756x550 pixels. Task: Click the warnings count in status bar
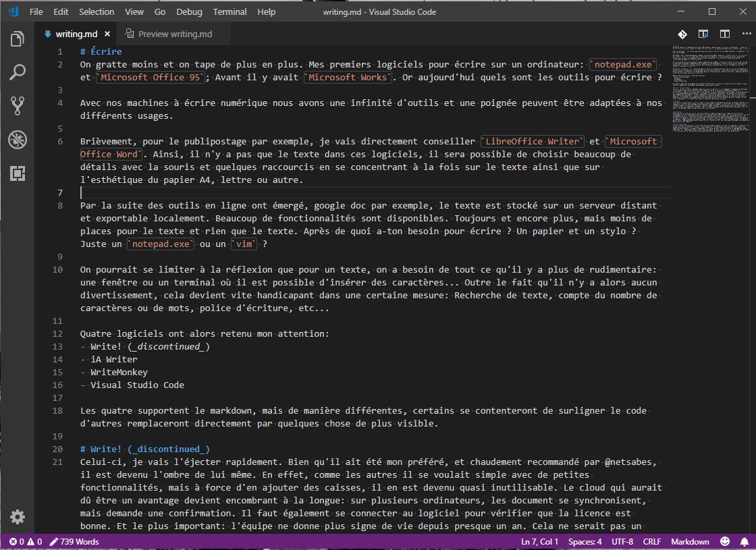pyautogui.click(x=34, y=542)
